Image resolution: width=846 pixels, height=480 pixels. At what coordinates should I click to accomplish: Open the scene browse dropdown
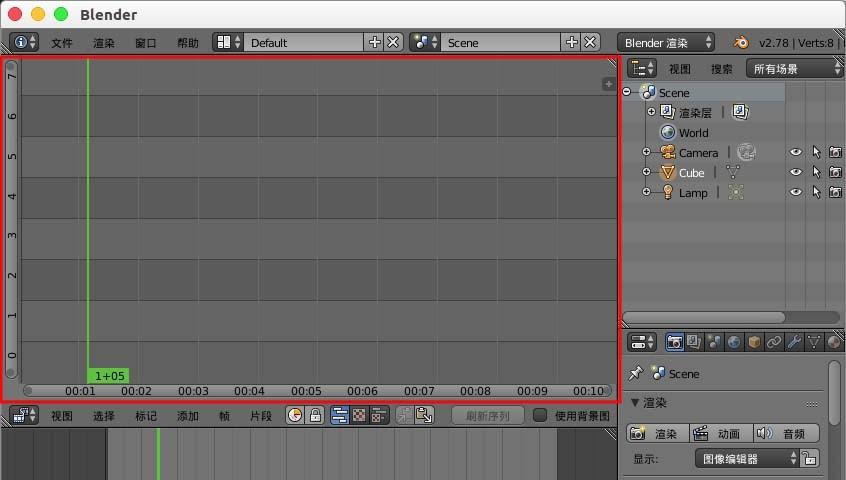425,42
